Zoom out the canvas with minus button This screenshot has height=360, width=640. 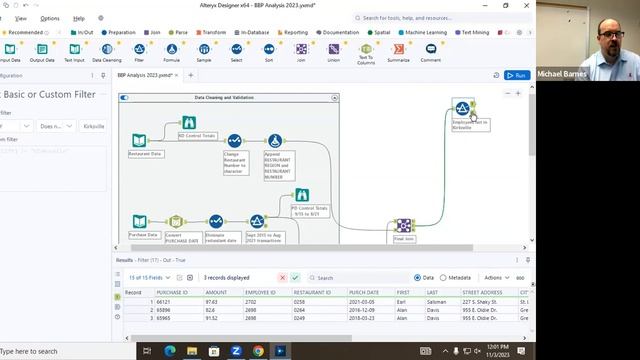click(507, 93)
